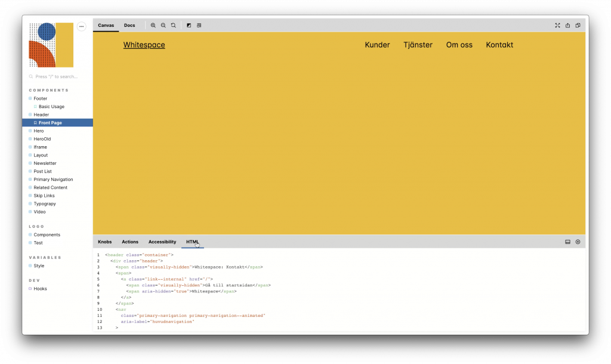Expand the Primary Navigation component

tap(53, 180)
